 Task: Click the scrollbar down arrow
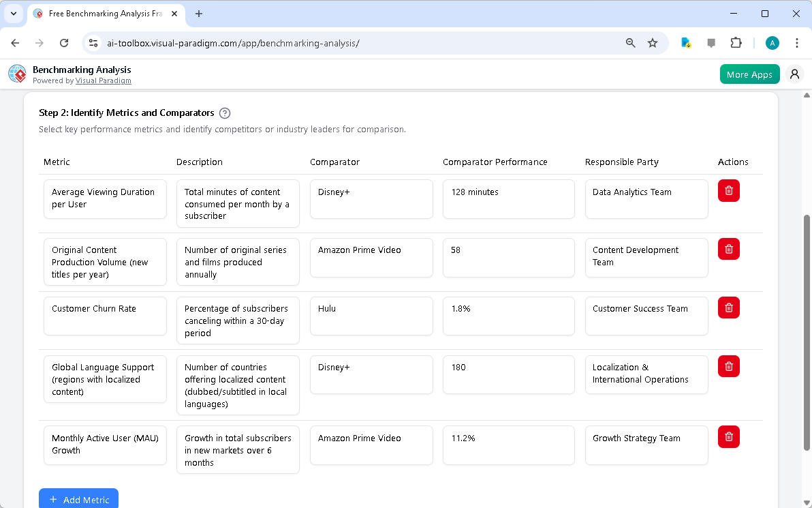tap(806, 503)
